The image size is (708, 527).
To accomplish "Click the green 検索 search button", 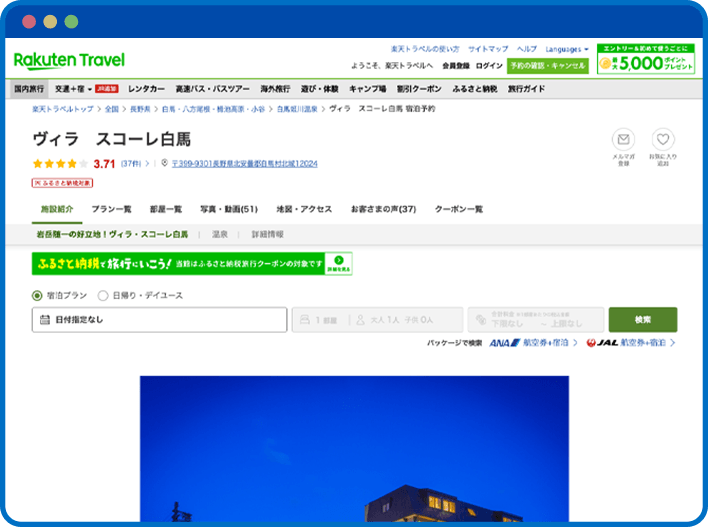I will click(x=643, y=320).
